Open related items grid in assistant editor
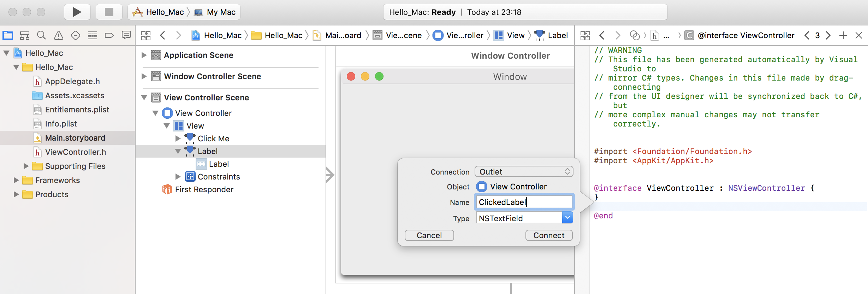This screenshot has height=294, width=868. click(x=585, y=35)
